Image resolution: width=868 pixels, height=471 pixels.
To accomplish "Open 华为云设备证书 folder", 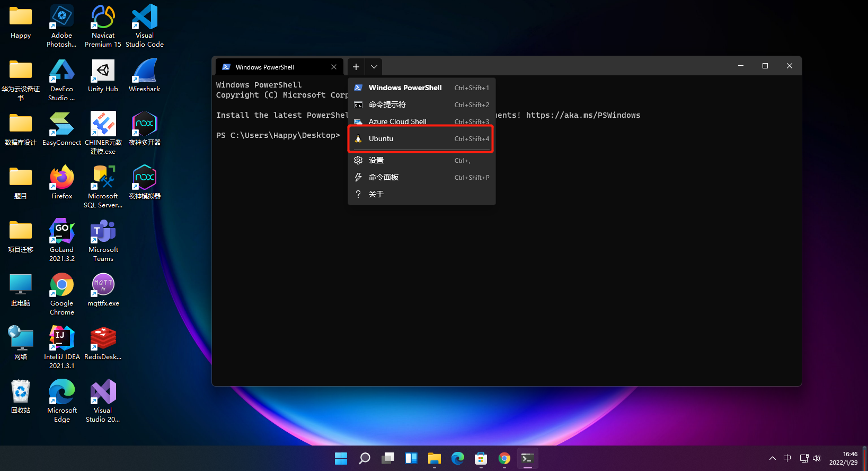I will (x=21, y=80).
